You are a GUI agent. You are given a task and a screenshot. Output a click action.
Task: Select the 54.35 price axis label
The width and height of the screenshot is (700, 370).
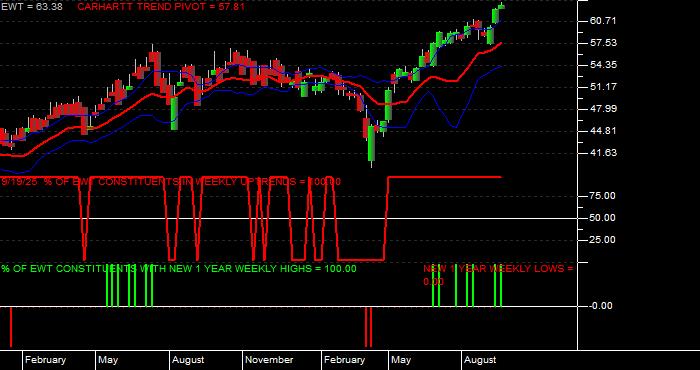(x=603, y=65)
